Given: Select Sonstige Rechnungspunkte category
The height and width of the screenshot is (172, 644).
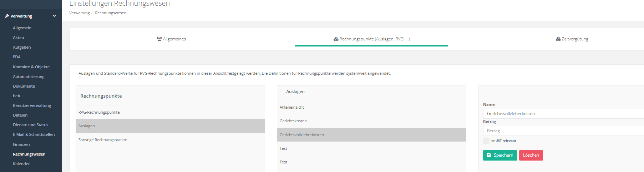Looking at the screenshot, I should pos(103,140).
